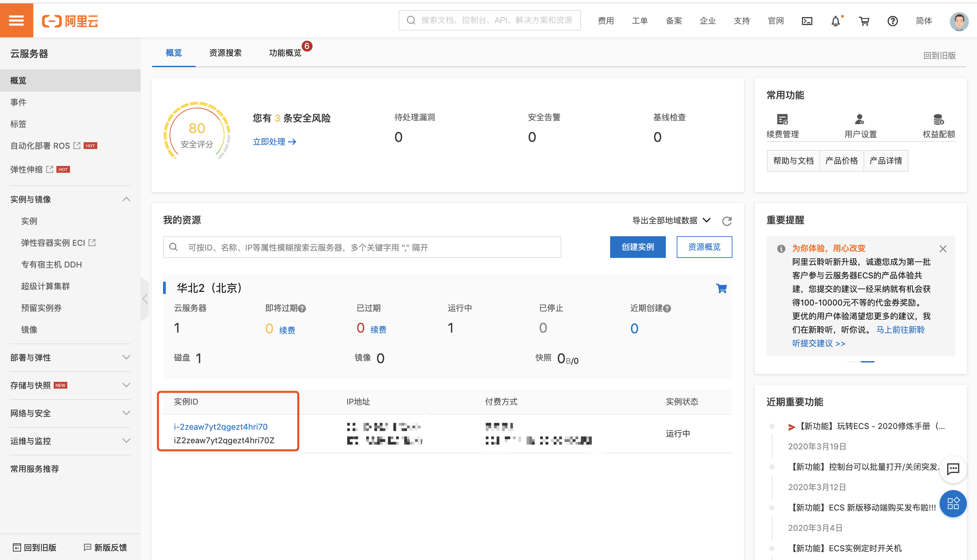Expand the 导出全部地域数据 dropdown

707,221
